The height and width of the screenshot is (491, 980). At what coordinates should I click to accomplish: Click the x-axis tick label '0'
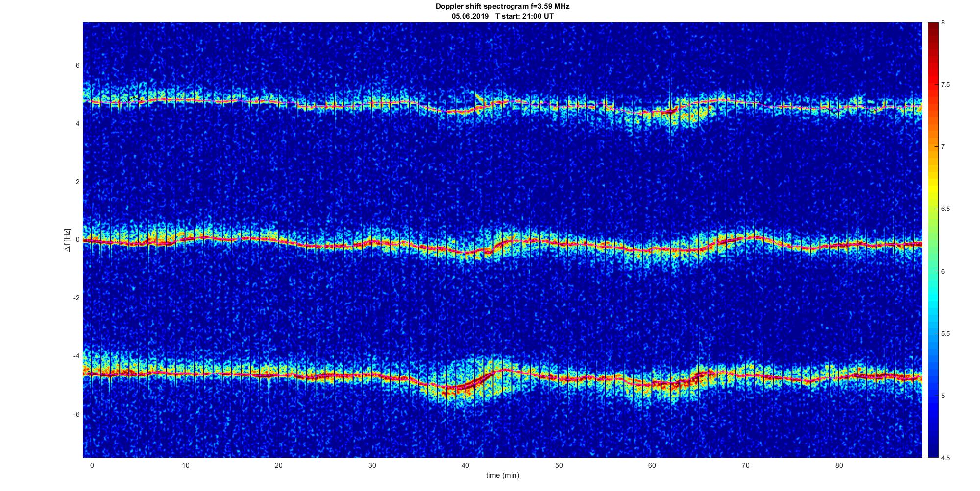[92, 465]
